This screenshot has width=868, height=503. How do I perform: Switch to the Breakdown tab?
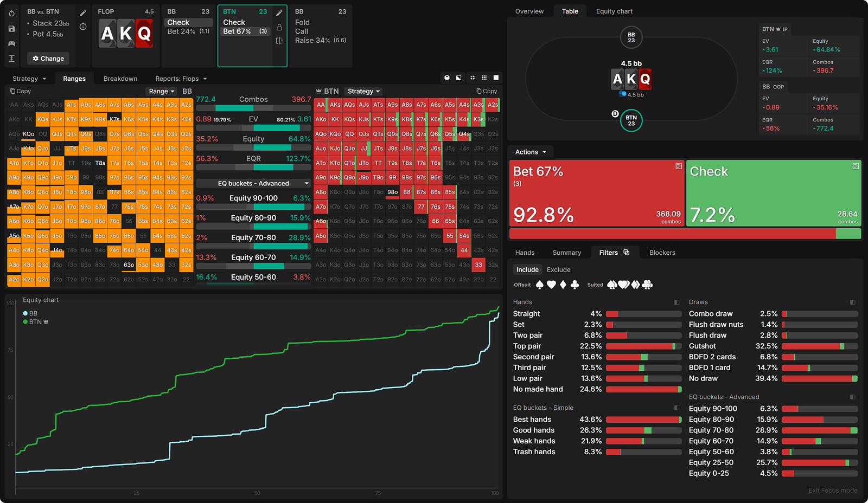[x=120, y=79]
